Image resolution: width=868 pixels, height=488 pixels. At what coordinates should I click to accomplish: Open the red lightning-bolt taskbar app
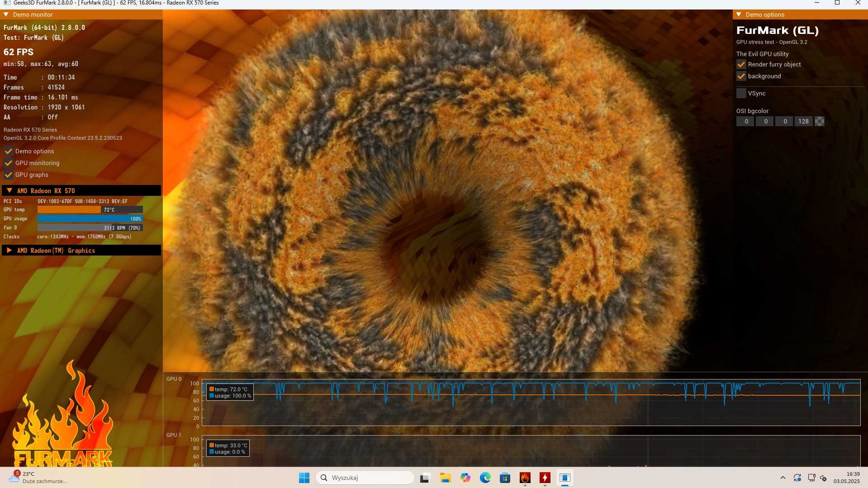[545, 478]
